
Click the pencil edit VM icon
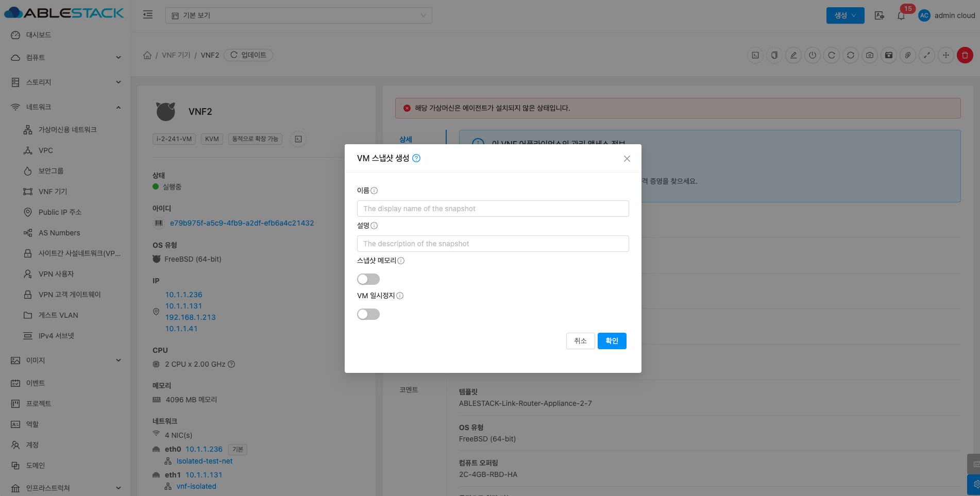click(793, 55)
